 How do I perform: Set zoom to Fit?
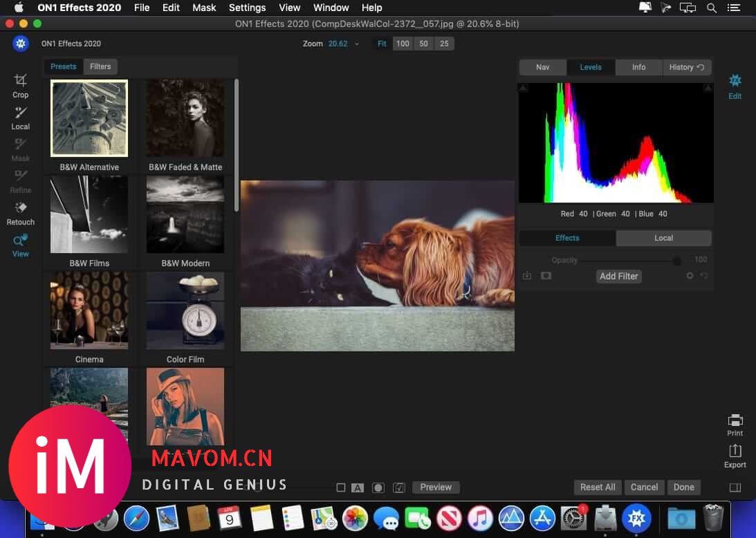pos(382,44)
